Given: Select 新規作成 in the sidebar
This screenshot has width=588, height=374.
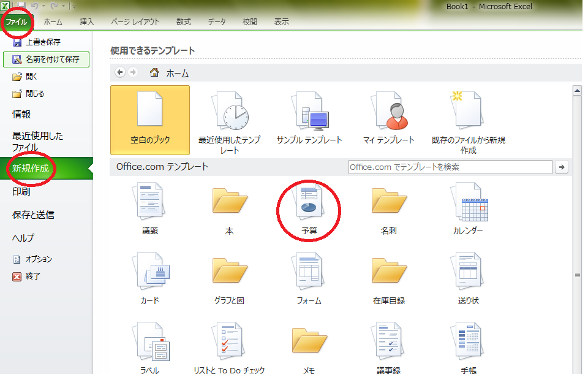Looking at the screenshot, I should [x=46, y=168].
